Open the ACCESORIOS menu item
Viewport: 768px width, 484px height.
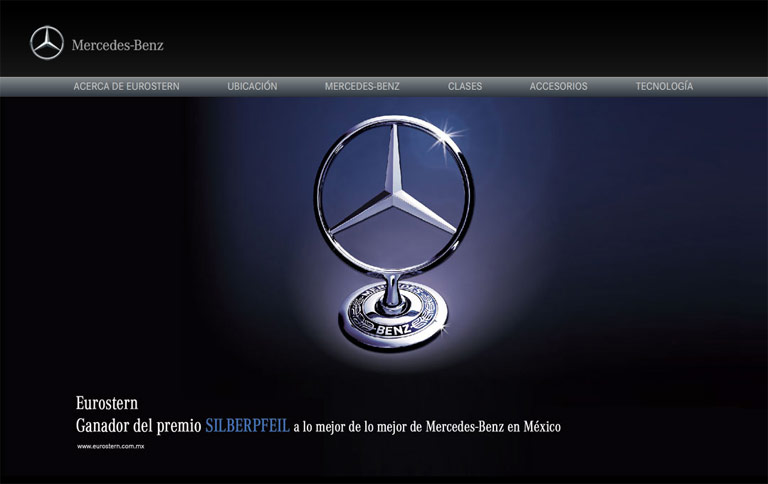(558, 87)
